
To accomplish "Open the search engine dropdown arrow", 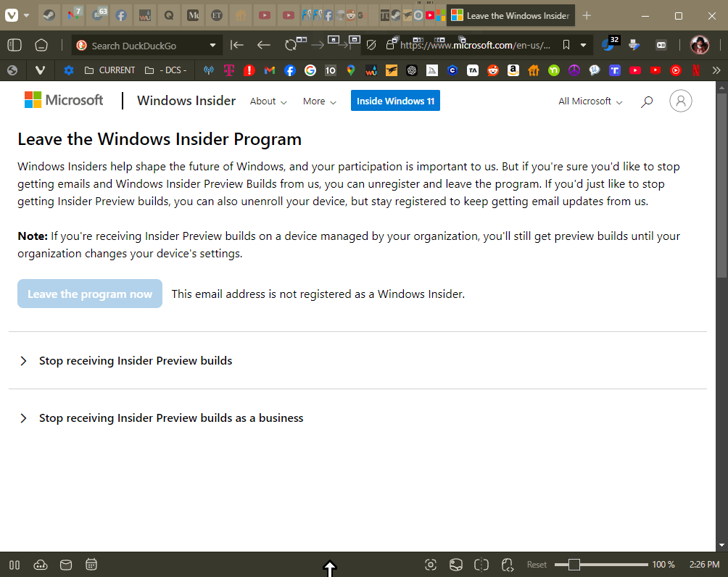I will (x=212, y=45).
